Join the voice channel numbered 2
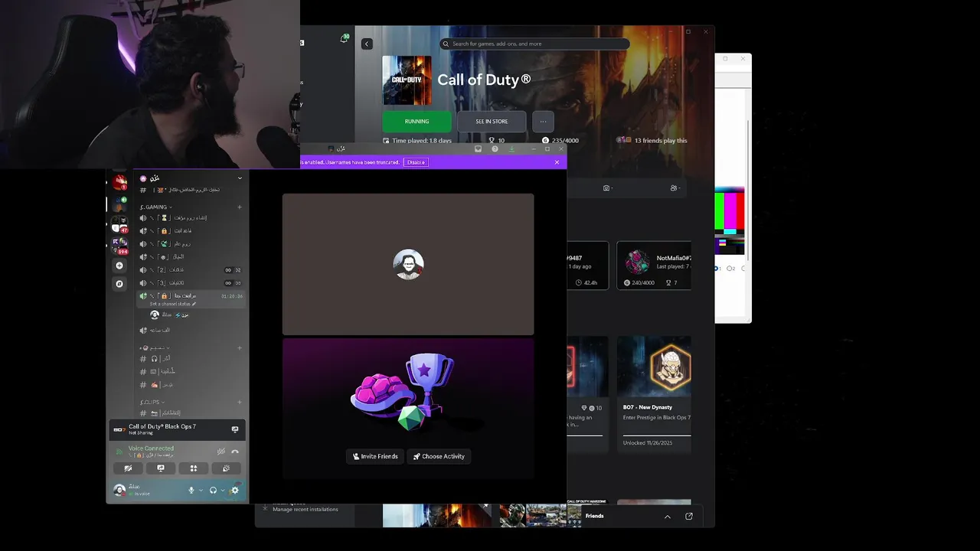The image size is (980, 551). [191, 270]
